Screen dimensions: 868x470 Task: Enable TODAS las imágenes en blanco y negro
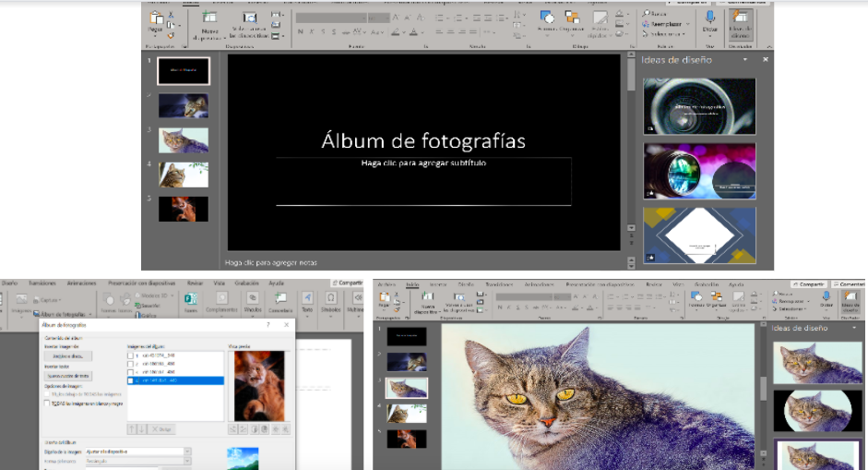pyautogui.click(x=47, y=404)
